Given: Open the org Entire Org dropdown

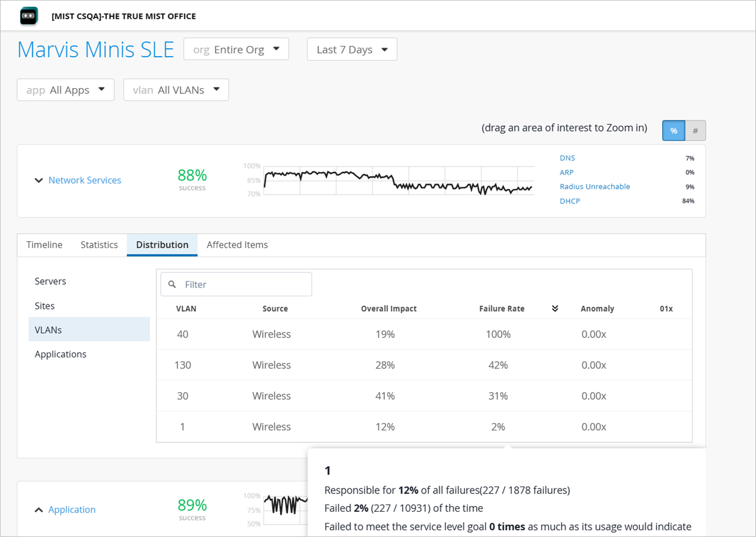Looking at the screenshot, I should coord(236,49).
